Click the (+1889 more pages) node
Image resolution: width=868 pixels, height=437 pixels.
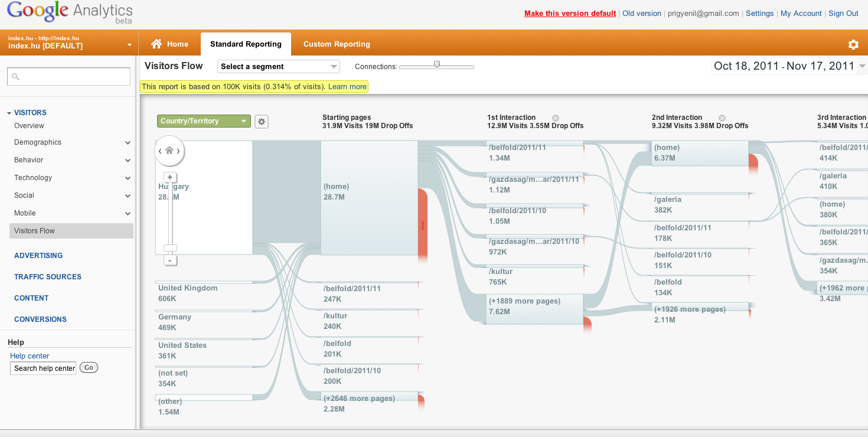(x=534, y=309)
